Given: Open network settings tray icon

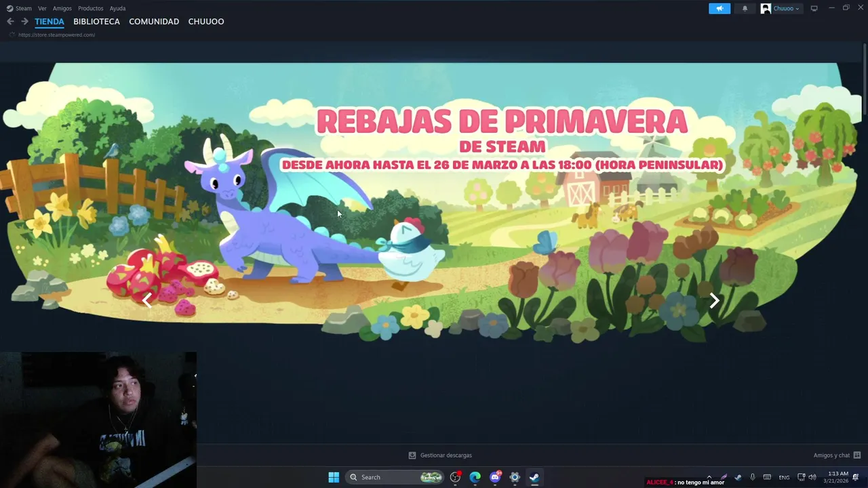Looking at the screenshot, I should coord(801,477).
